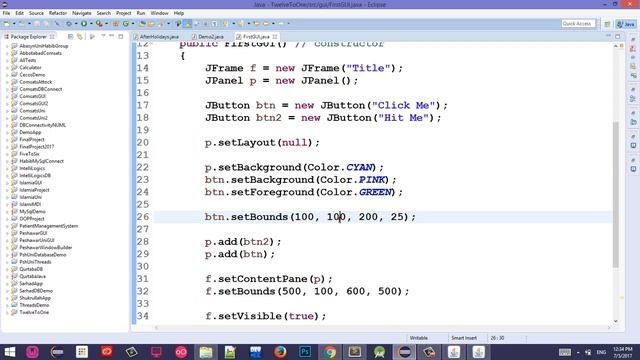The image size is (640, 360).
Task: Minimize the Package Explorer view
Action: [111, 36]
